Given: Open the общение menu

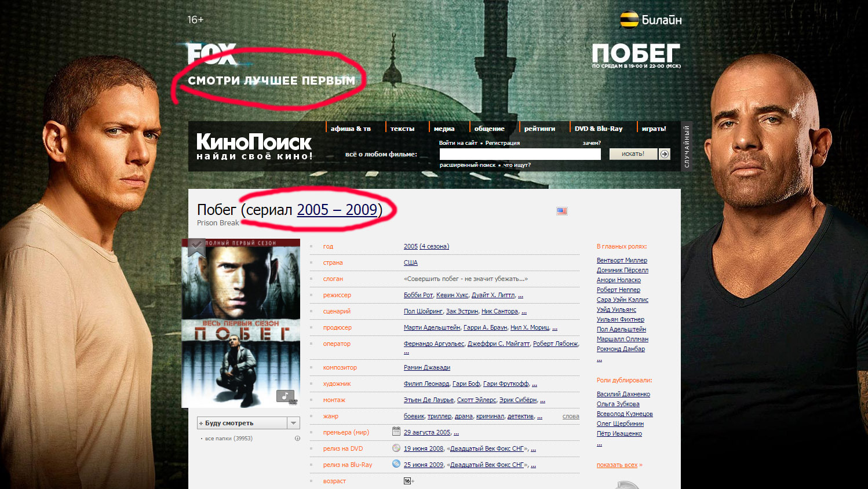Looking at the screenshot, I should point(489,129).
